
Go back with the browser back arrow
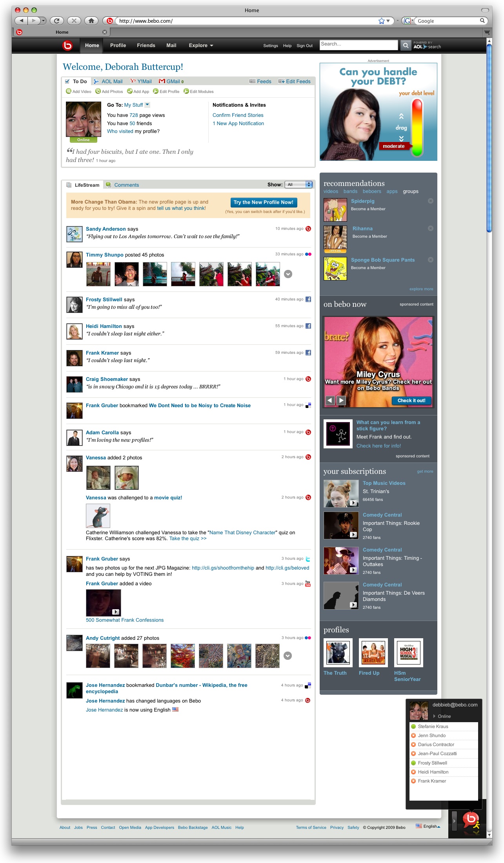(x=21, y=21)
